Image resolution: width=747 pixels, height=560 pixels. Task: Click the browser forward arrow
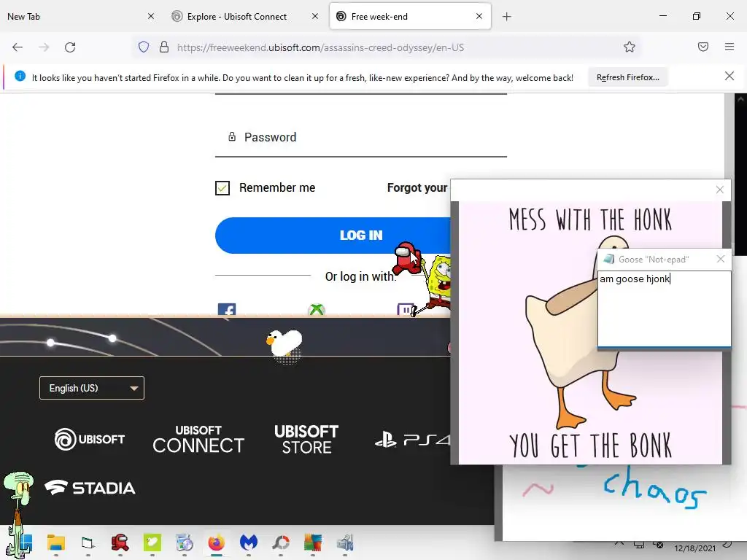coord(44,47)
